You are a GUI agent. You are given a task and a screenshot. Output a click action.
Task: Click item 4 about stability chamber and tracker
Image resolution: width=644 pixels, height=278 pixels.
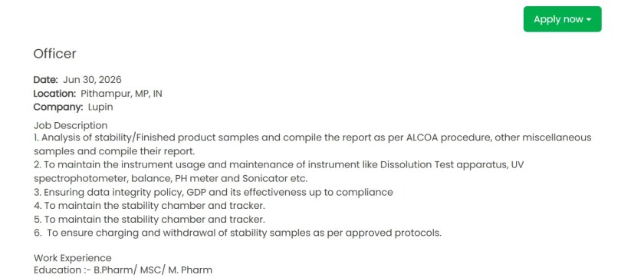coord(149,205)
